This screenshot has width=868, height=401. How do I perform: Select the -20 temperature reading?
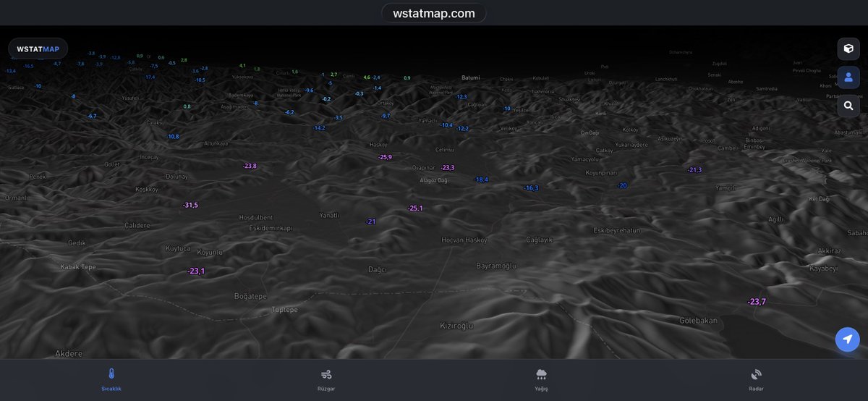pos(622,186)
